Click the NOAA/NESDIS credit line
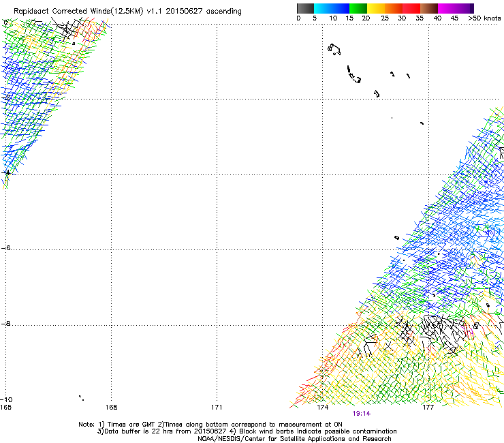Viewport: 504px width, 443px height. point(294,439)
